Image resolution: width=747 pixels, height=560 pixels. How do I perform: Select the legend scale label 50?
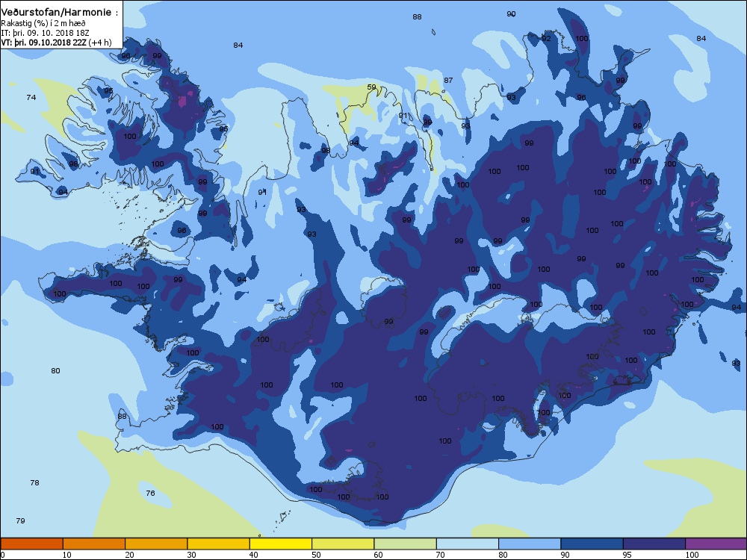coord(316,555)
